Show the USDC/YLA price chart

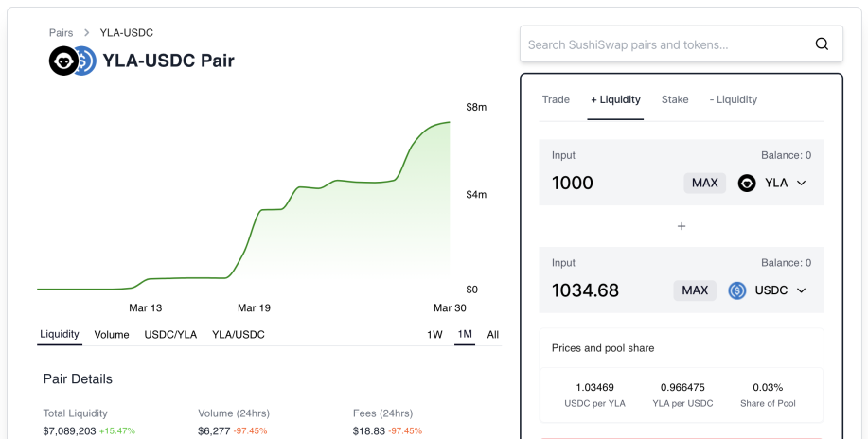170,334
